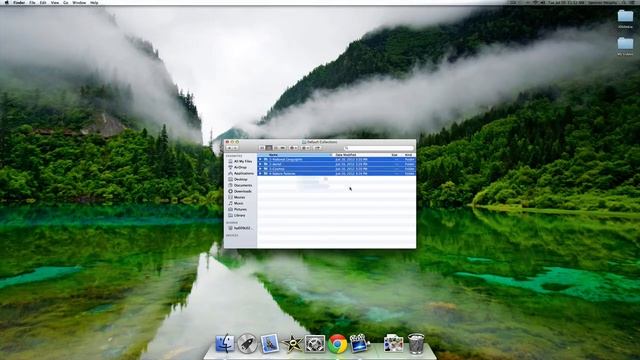Open Desktop in the Finder sidebar
640x360 pixels.
240,179
